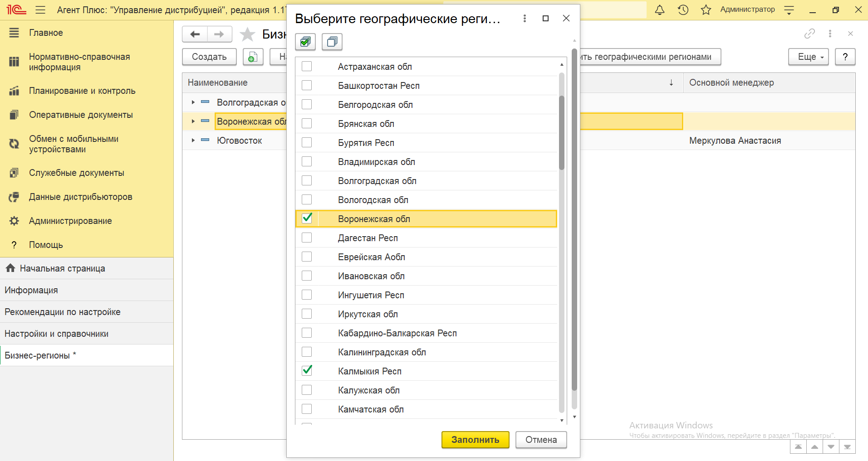Open favorites star in title bar
Screen dimensions: 868x461
(706, 10)
